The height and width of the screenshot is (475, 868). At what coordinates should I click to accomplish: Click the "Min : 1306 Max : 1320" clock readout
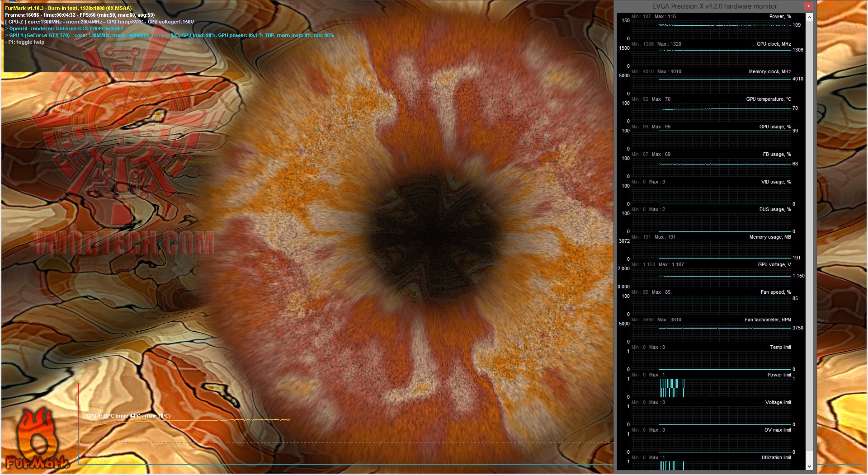tap(656, 44)
